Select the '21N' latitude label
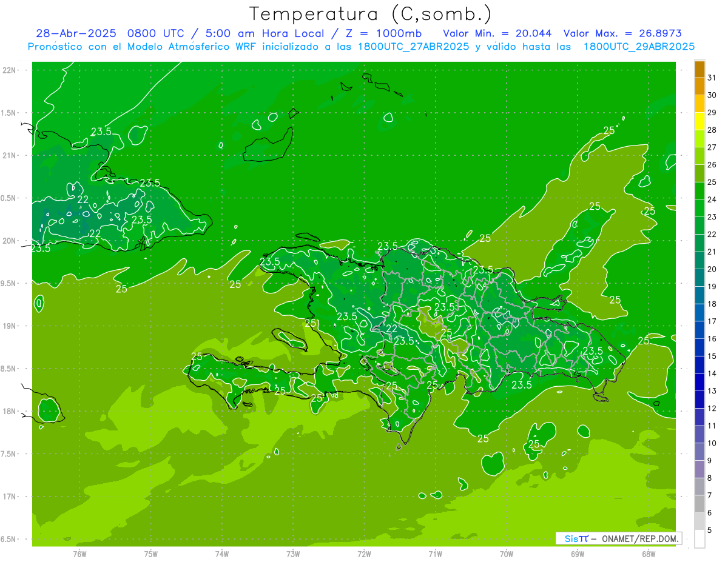This screenshot has height=562, width=728. (9, 155)
